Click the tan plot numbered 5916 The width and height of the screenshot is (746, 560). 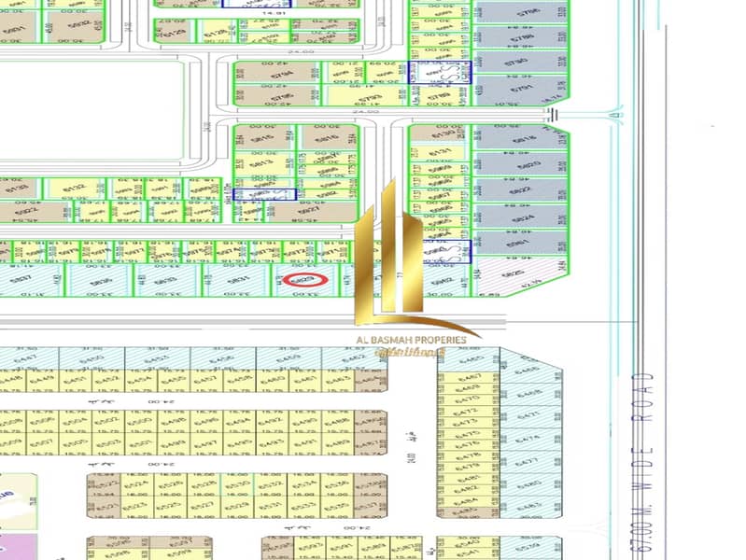(327, 138)
